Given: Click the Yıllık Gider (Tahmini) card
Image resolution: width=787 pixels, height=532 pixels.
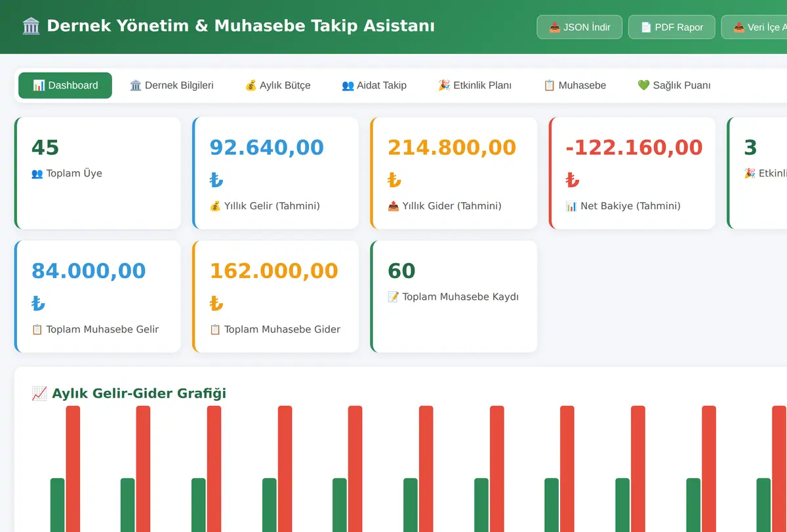Looking at the screenshot, I should click(454, 173).
